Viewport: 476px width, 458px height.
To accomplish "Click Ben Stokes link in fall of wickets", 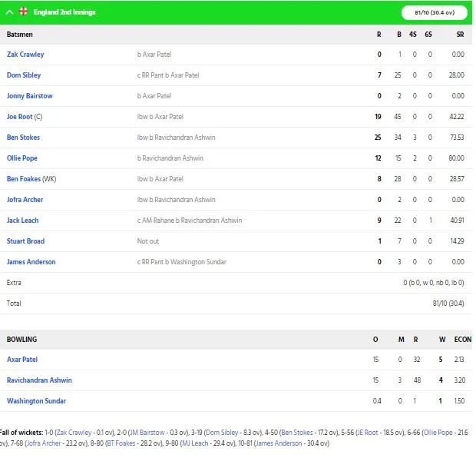I will 297,433.
